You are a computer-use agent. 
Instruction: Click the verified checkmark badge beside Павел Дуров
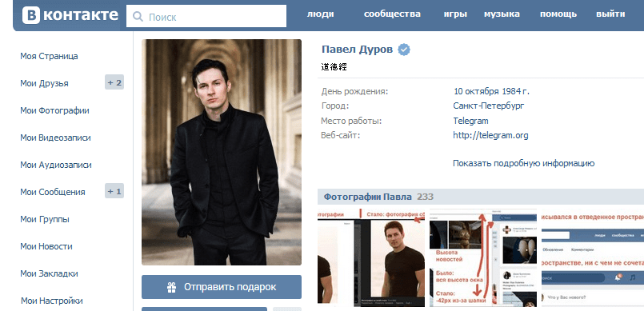(404, 50)
